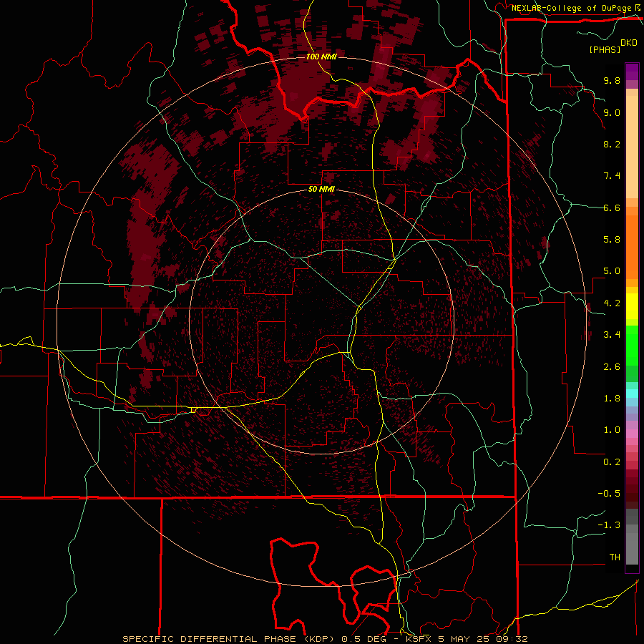Click the 3.4 value on the color scale

[x=612, y=335]
